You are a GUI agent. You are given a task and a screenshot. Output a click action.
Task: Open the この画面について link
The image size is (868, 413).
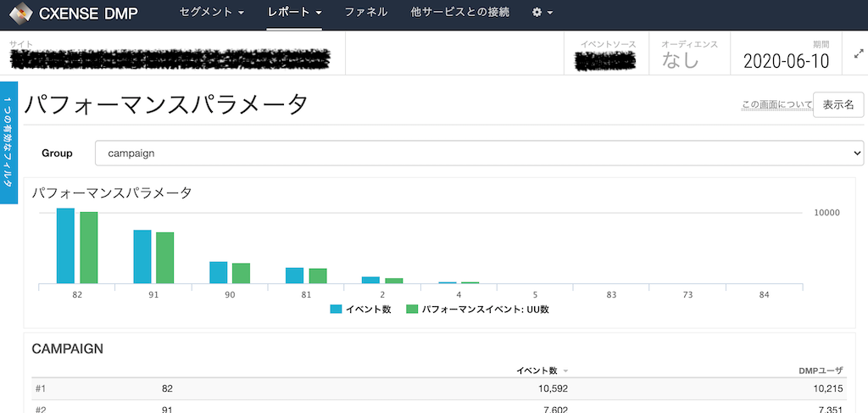tap(776, 104)
